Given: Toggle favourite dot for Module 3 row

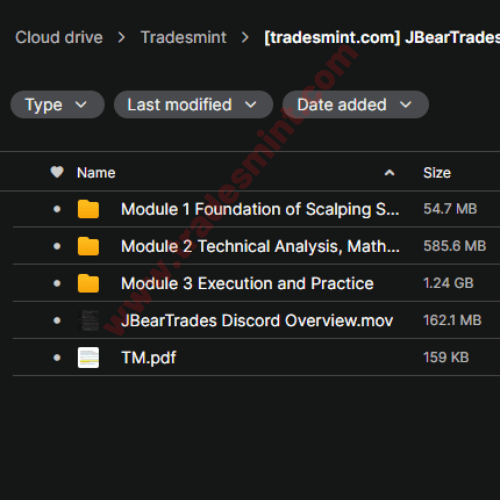Looking at the screenshot, I should coord(57,283).
